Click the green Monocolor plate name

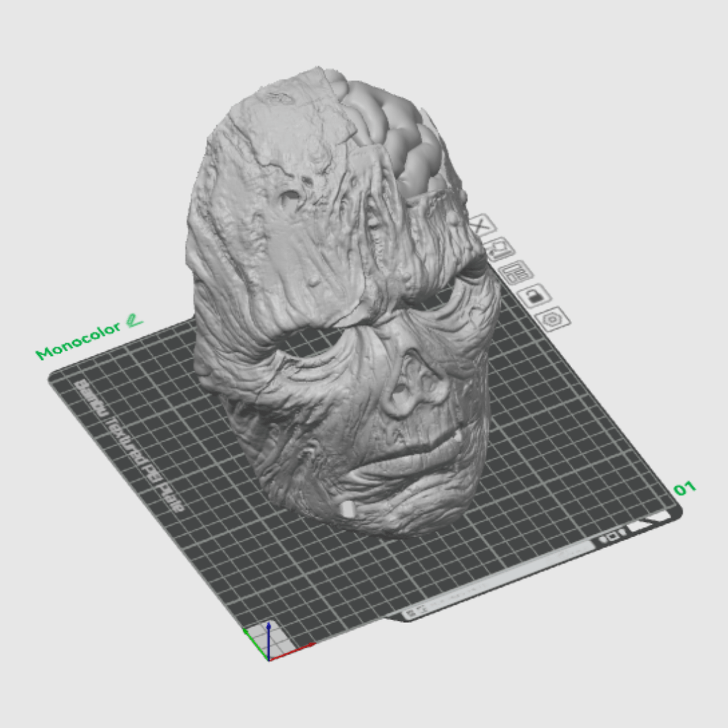78,340
